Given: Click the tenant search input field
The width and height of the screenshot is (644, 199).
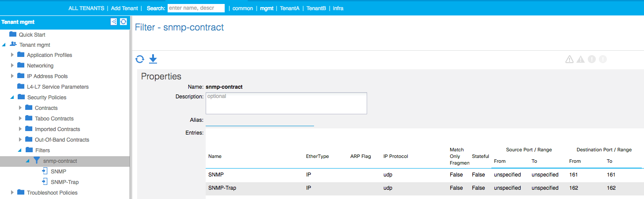Looking at the screenshot, I should point(196,8).
